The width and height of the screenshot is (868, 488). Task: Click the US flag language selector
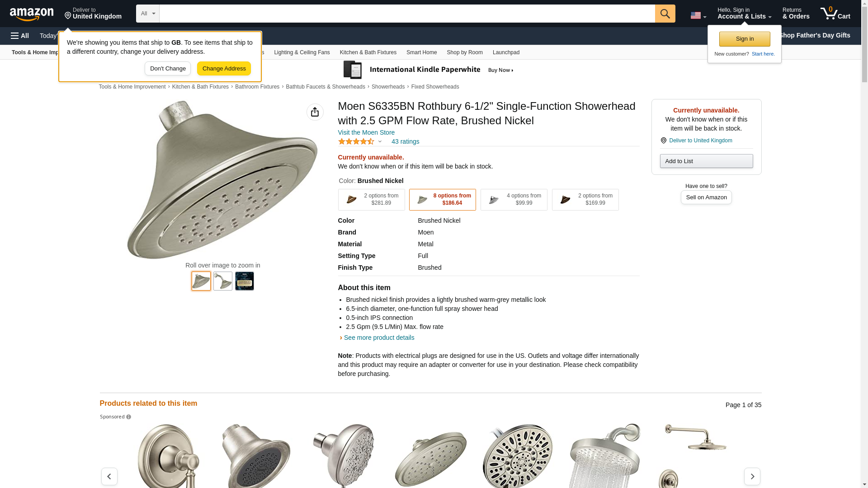click(x=698, y=15)
